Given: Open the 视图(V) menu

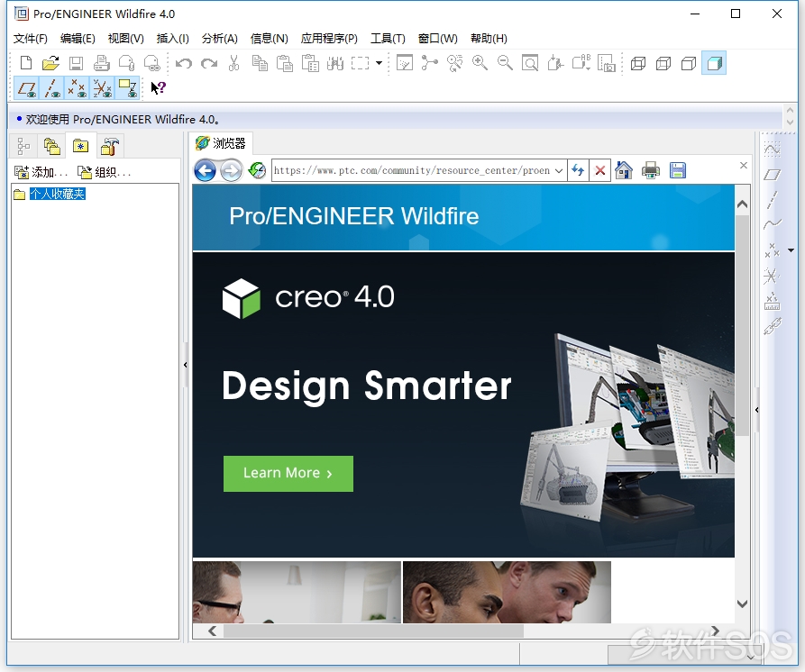Looking at the screenshot, I should click(x=126, y=39).
